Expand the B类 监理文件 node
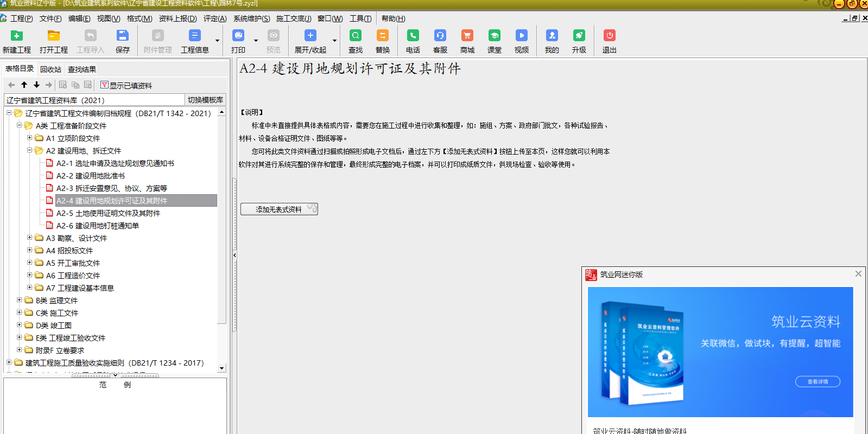Image resolution: width=868 pixels, height=434 pixels. point(19,300)
